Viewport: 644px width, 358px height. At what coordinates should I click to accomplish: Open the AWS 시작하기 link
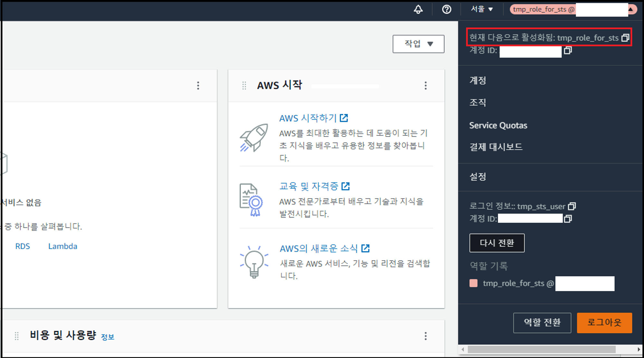[308, 118]
